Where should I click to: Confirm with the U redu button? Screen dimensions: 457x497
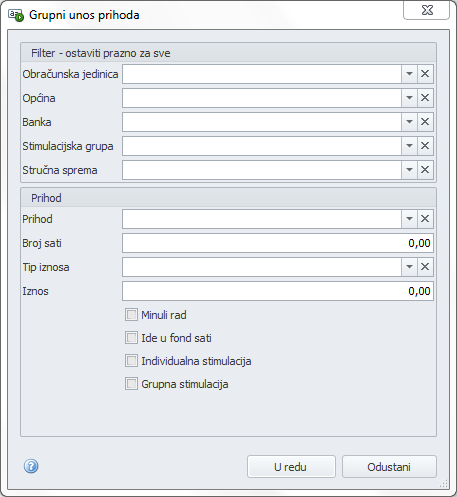(x=291, y=467)
